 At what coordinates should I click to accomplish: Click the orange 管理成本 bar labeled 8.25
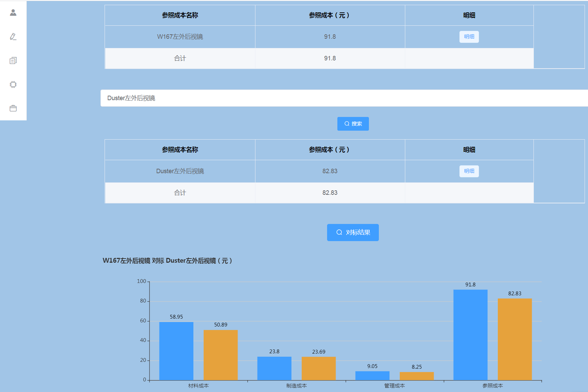point(417,376)
